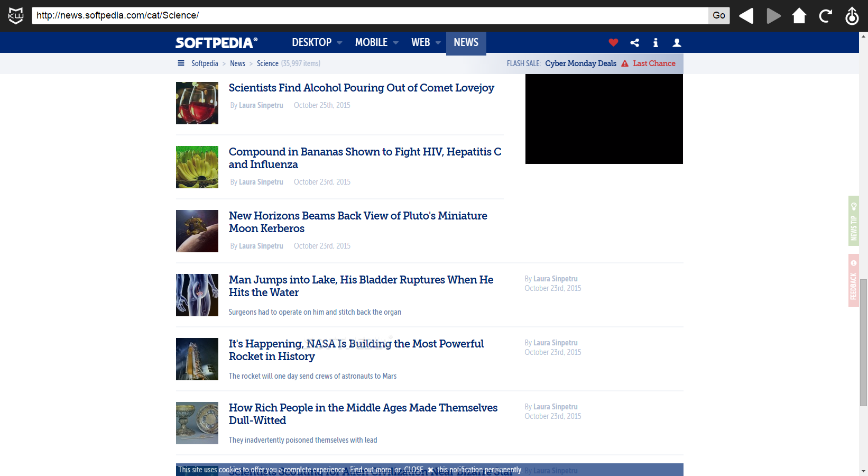Viewport: 868px width, 476px height.
Task: Go back with the left arrow icon
Action: coord(746,16)
